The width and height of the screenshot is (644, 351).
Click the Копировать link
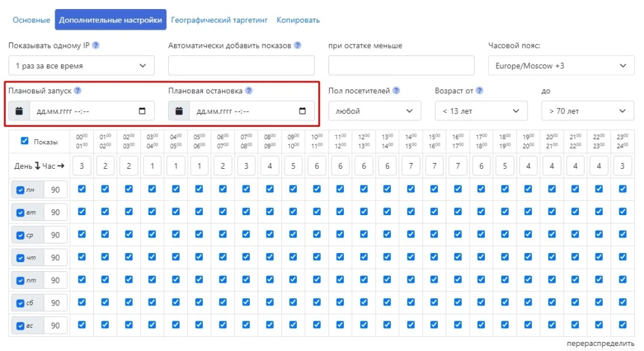click(x=298, y=20)
